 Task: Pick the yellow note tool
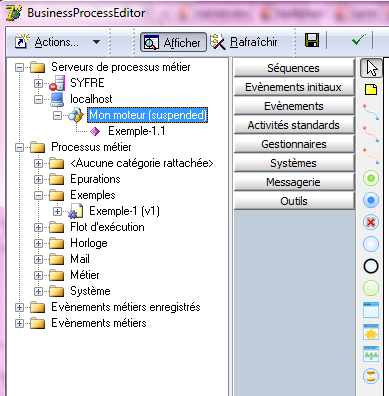pos(371,90)
